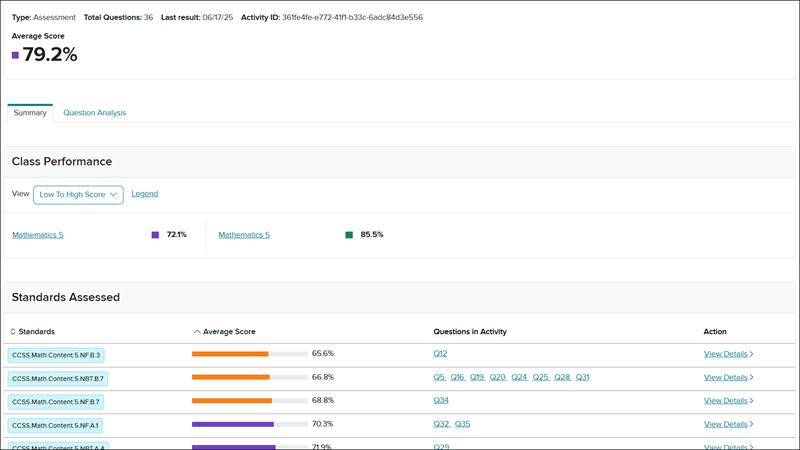Image resolution: width=800 pixels, height=450 pixels.
Task: Open Mathematics 5 class with 85.5% score
Action: click(x=244, y=235)
